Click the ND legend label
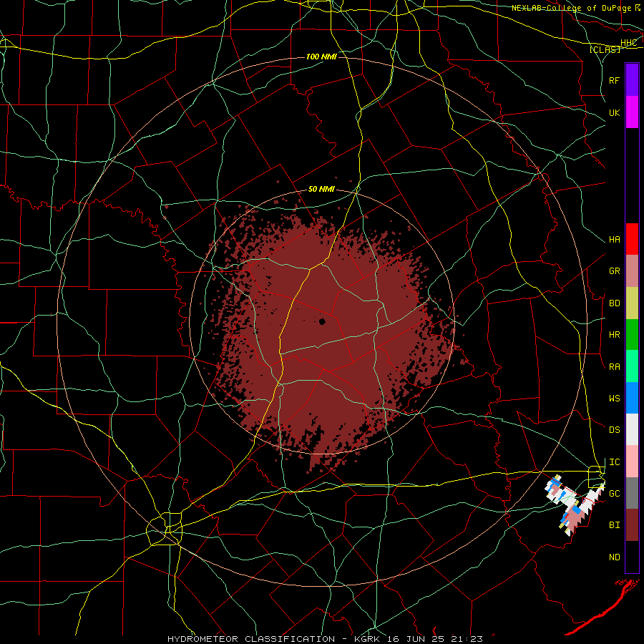644x644 pixels. [614, 557]
